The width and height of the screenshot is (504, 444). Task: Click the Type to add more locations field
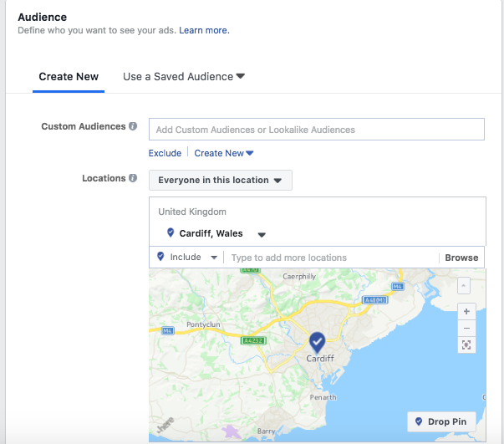point(330,258)
